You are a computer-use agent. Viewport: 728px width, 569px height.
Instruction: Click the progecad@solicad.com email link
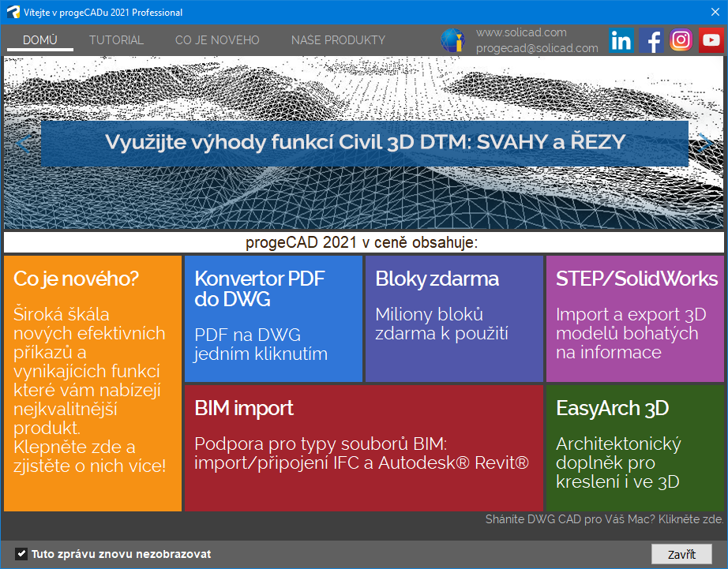[x=537, y=48]
